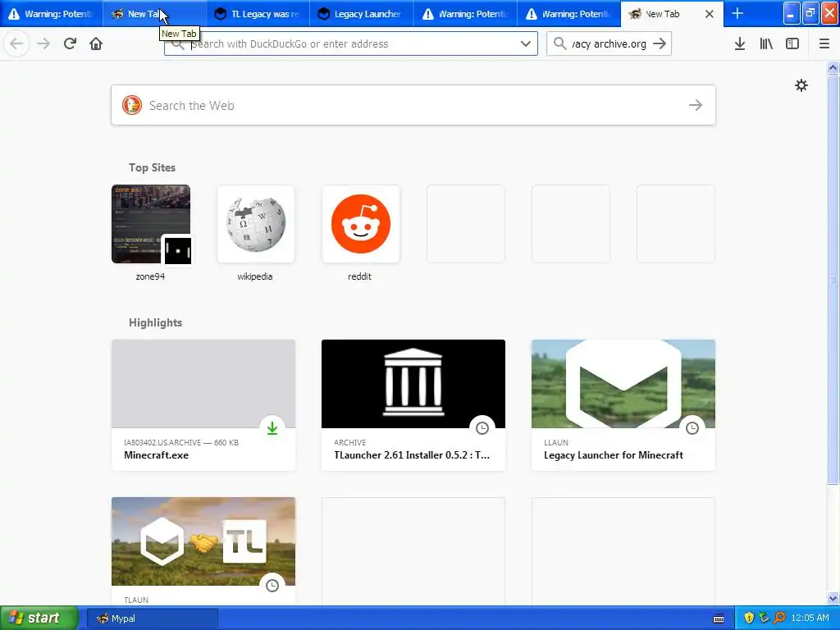Switch to the second New Tab tab
The image size is (840, 630).
[x=155, y=14]
